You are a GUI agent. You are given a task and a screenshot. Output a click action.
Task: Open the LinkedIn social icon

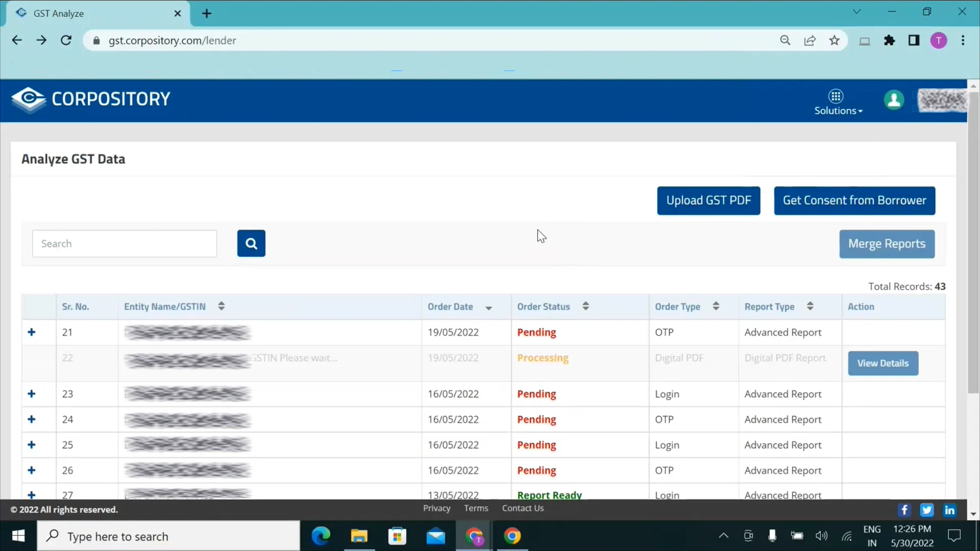pos(950,510)
